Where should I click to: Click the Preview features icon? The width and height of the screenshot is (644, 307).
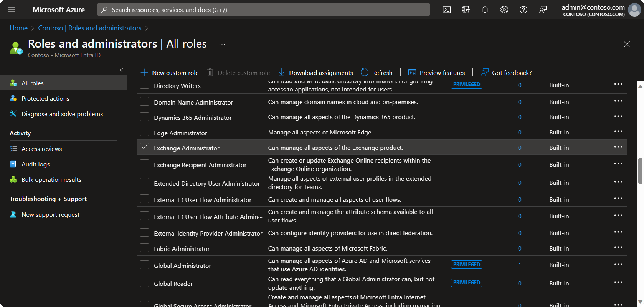(412, 72)
